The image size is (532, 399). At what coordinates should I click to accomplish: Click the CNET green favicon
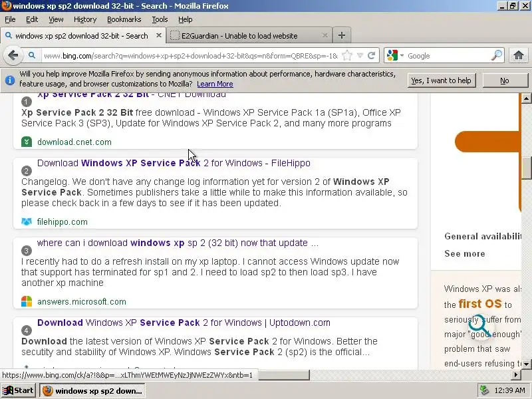(x=27, y=142)
